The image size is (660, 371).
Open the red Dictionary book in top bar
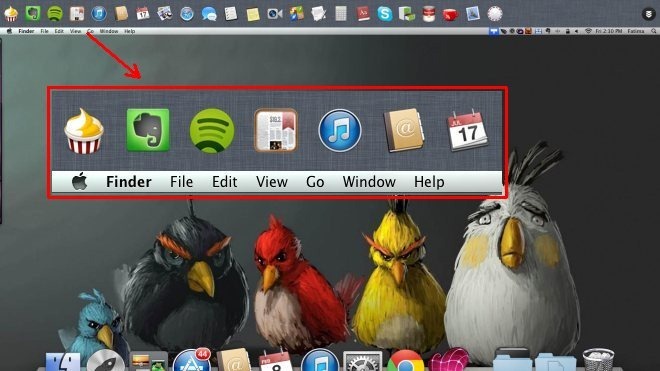coord(363,13)
